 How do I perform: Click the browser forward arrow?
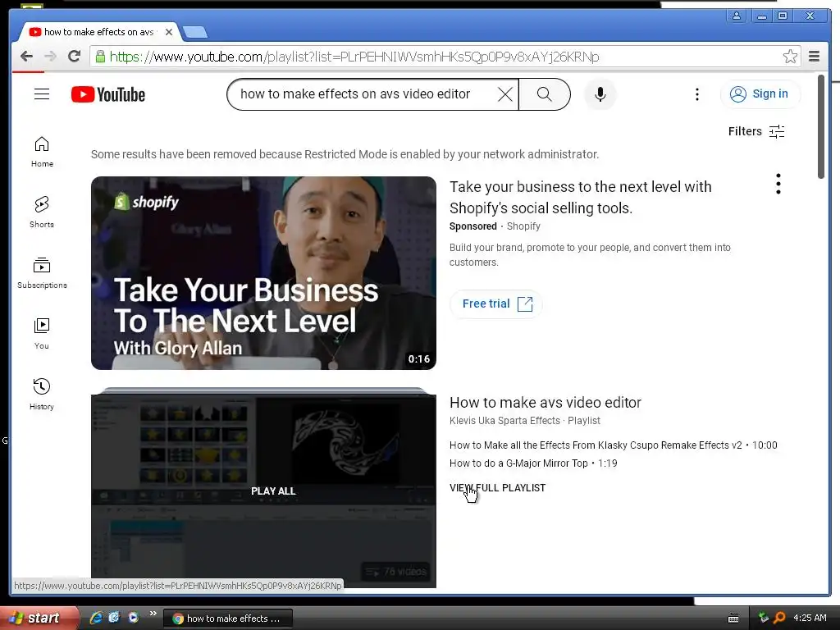tap(50, 57)
